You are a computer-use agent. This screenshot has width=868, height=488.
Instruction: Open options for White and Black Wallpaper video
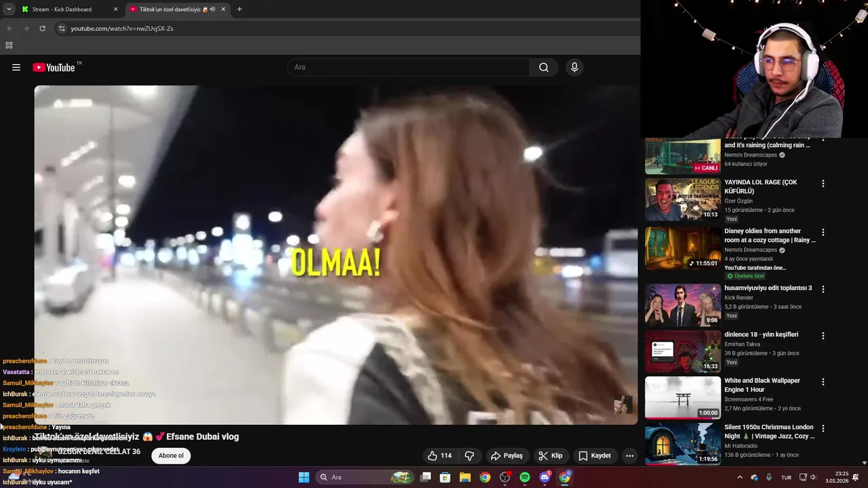coord(823,382)
